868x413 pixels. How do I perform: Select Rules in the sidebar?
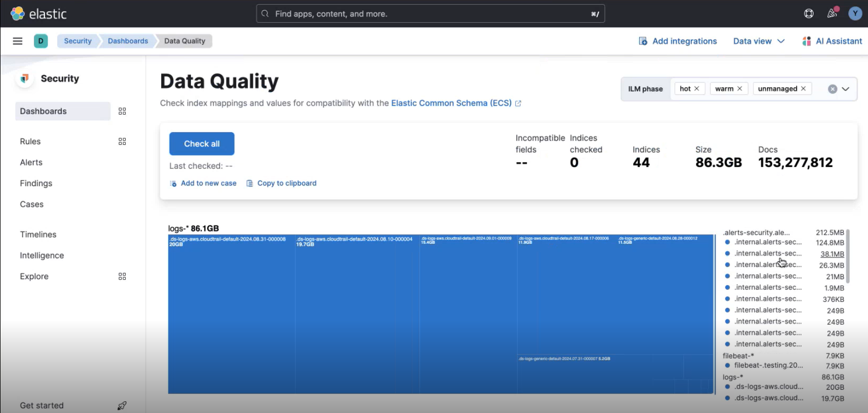pyautogui.click(x=30, y=141)
